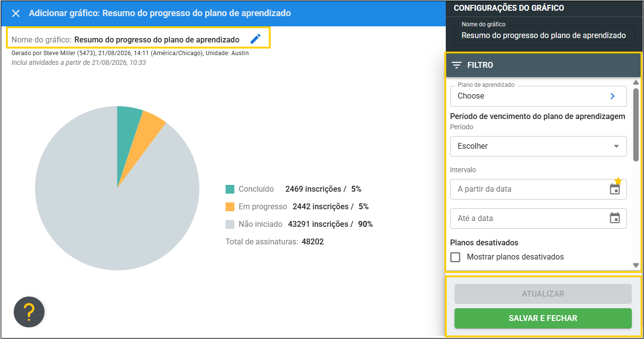This screenshot has width=644, height=339.
Task: Click the SALVAR E FECHAR button
Action: click(x=543, y=318)
